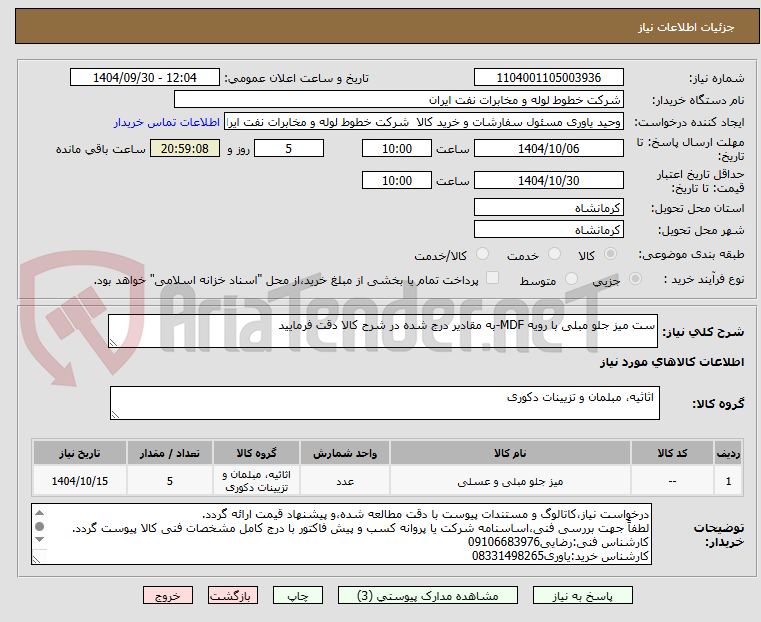Click the resize handle of گروه کالا box
Image resolution: width=761 pixels, height=622 pixels.
pos(116,414)
